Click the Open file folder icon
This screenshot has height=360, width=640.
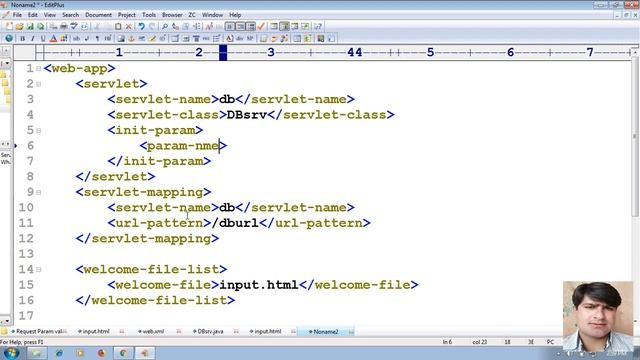click(x=19, y=27)
